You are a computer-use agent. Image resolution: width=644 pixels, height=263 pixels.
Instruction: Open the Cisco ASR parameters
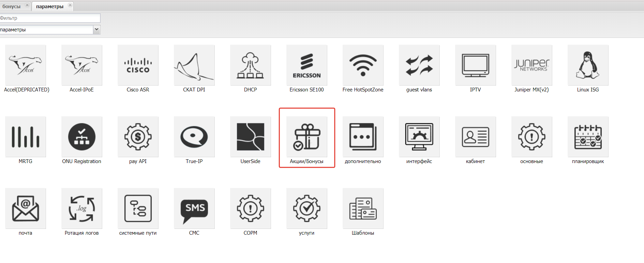coord(138,65)
